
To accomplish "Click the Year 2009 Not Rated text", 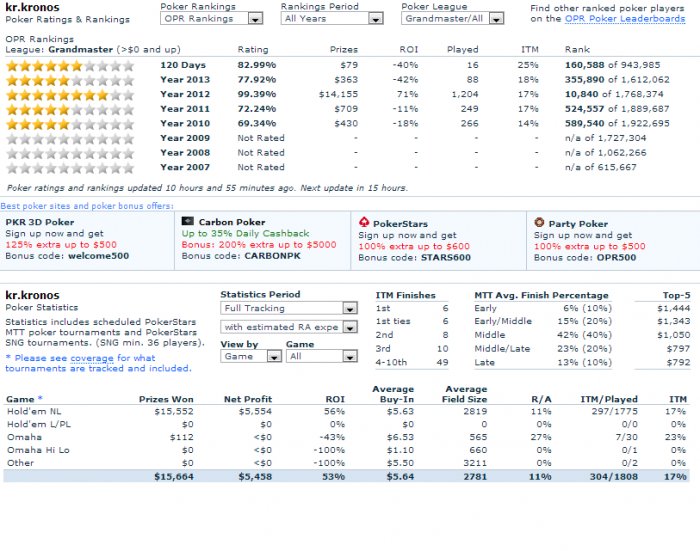I will 261,138.
